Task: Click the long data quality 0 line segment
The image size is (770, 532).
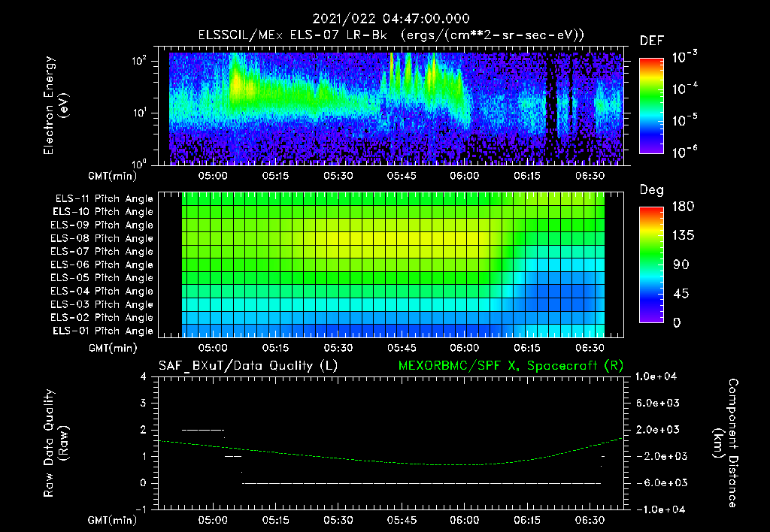Action: click(421, 483)
